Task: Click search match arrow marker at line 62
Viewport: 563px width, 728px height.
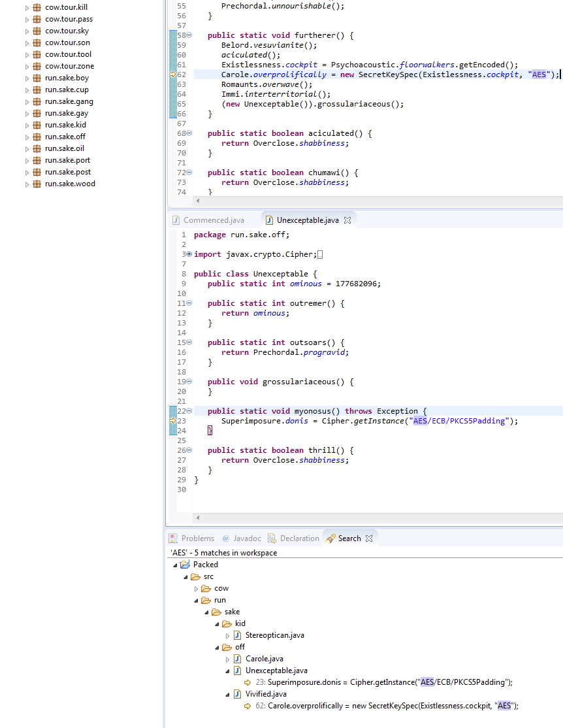Action: 173,74
